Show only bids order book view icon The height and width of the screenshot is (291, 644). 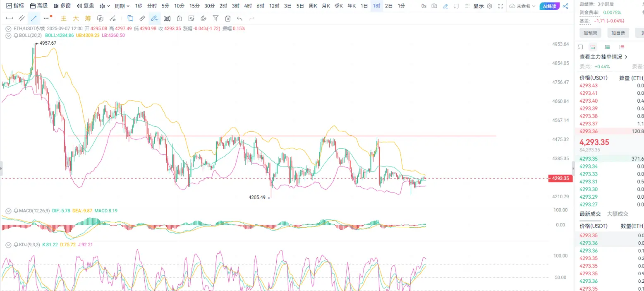click(607, 47)
